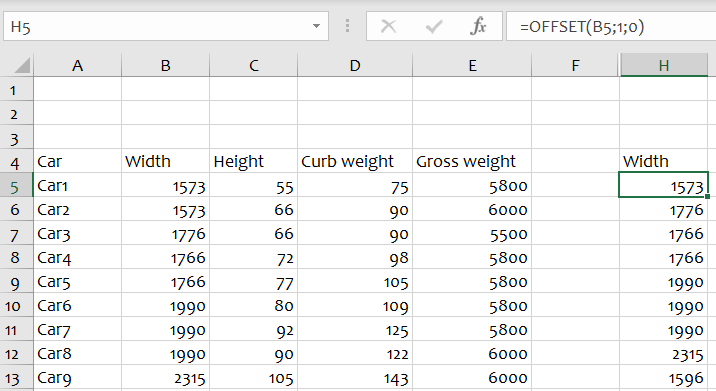716x391 pixels.
Task: Click the Gross weight header cell
Action: [x=472, y=161]
